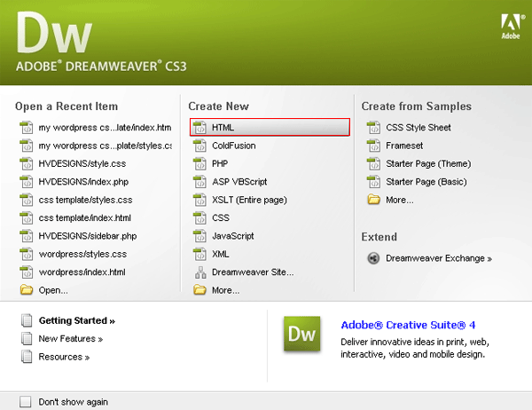This screenshot has width=532, height=410.
Task: Click the HTML document icon under Create New
Action: (199, 128)
